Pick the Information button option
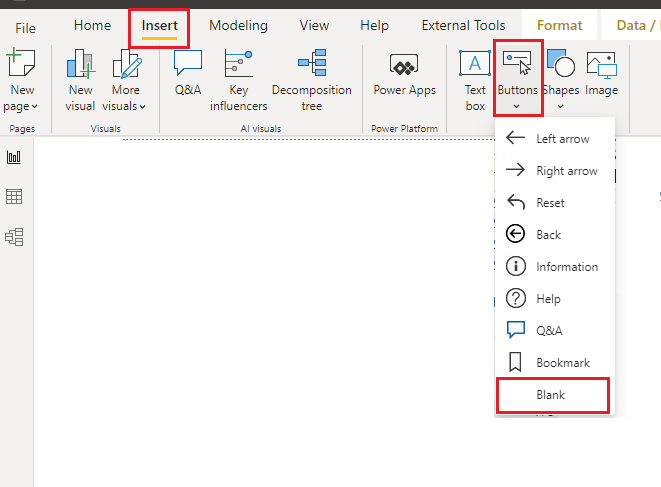 555,266
